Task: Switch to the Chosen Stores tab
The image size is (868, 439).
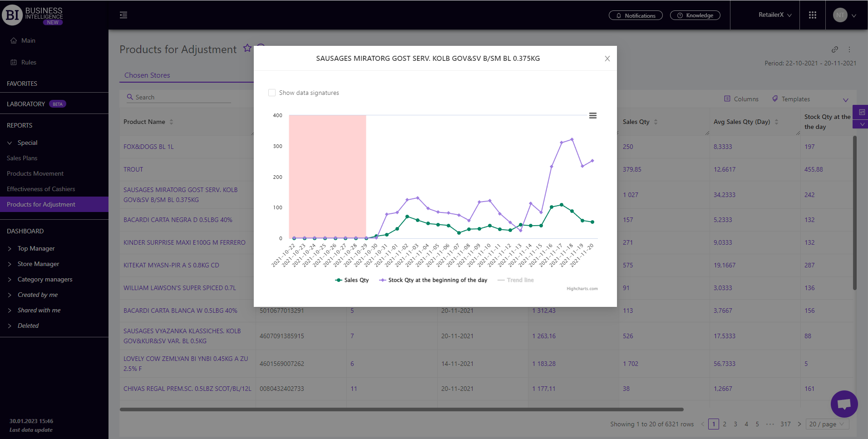Action: (147, 75)
